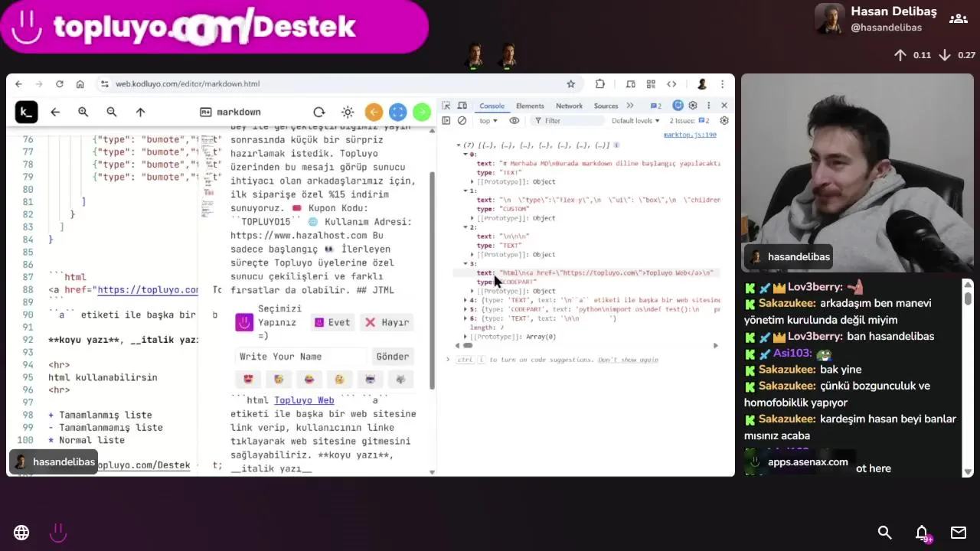The width and height of the screenshot is (980, 551).
Task: Toggle the console sidebar
Action: click(x=446, y=121)
